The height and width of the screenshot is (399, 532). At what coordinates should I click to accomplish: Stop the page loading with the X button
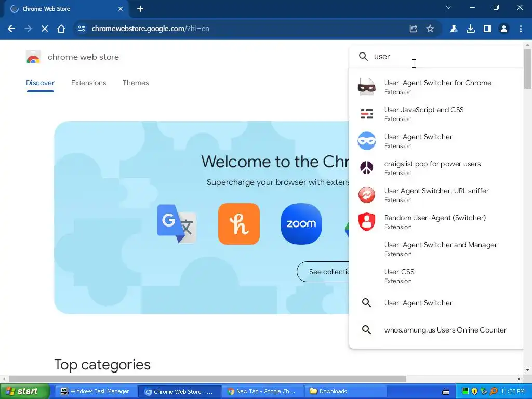[45, 29]
